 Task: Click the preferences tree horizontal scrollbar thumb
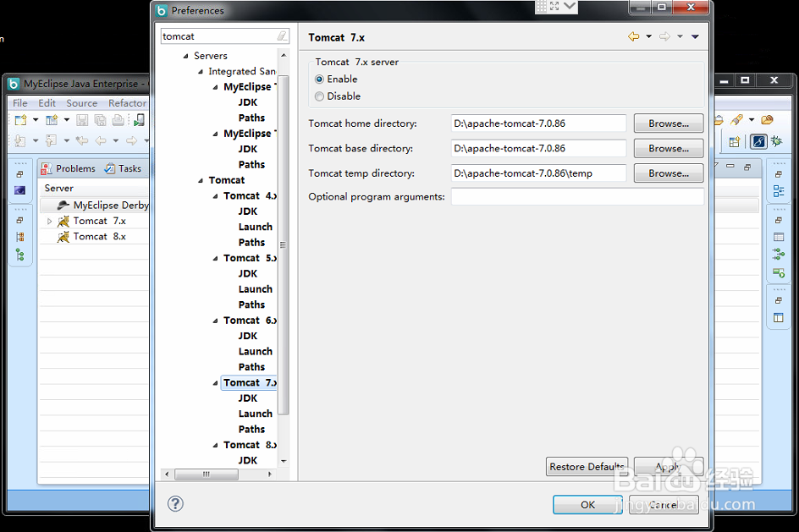coord(207,474)
